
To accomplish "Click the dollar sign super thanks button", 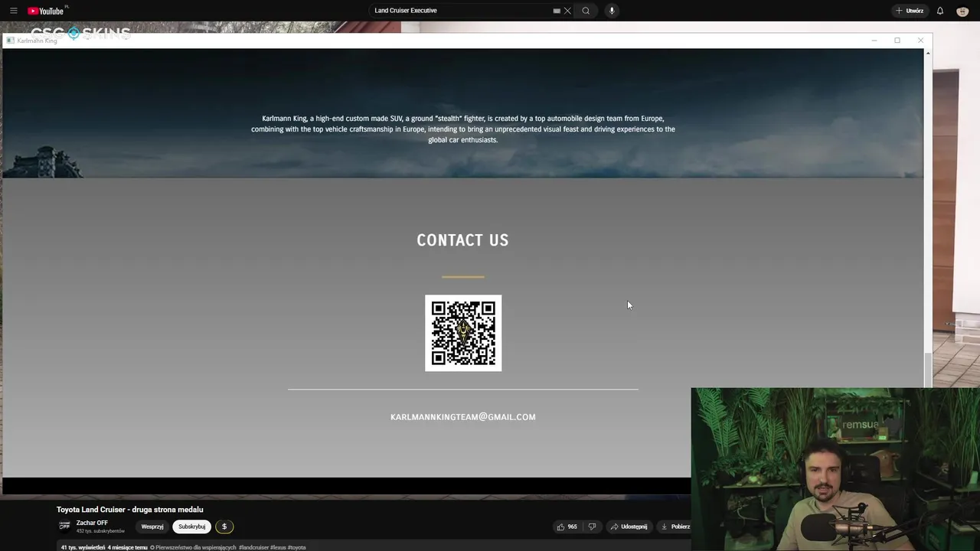I will coord(224,527).
